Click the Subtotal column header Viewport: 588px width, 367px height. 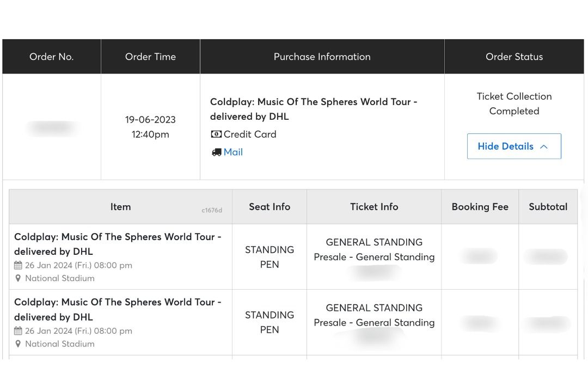coord(548,206)
